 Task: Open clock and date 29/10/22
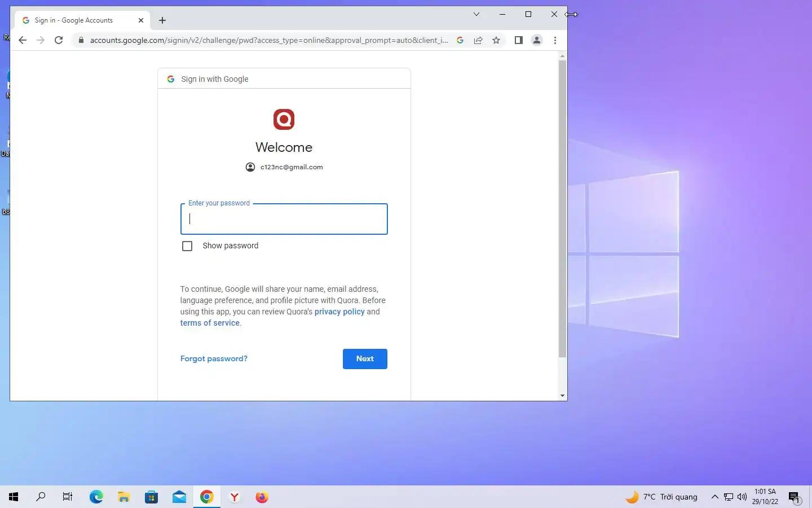765,497
